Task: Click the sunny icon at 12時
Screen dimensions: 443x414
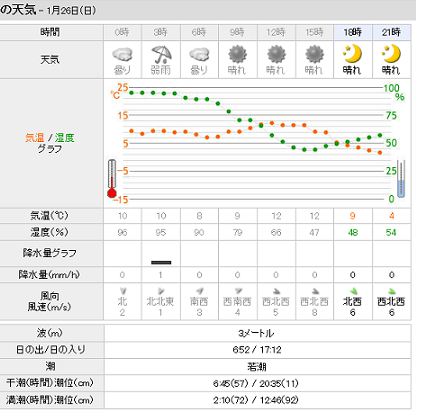Action: pos(276,54)
